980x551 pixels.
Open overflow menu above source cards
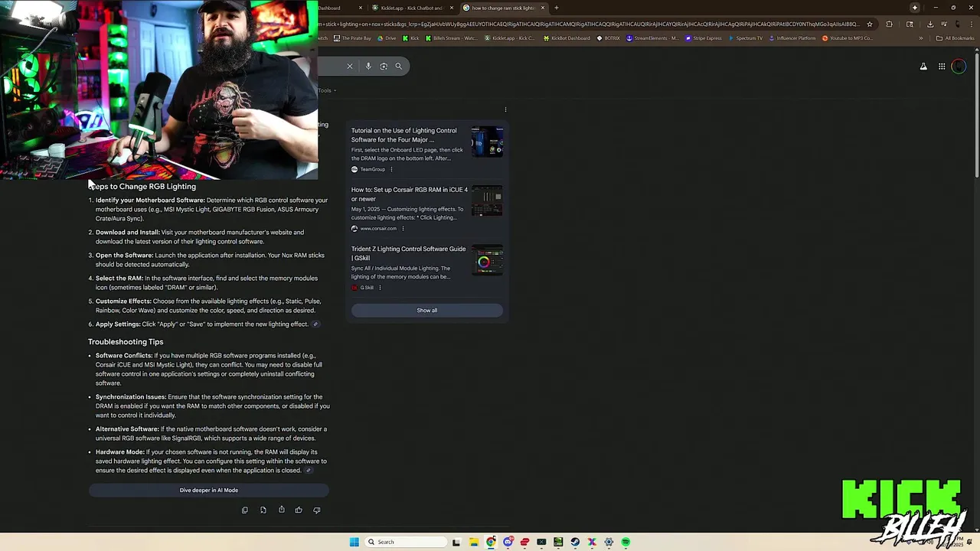point(505,109)
